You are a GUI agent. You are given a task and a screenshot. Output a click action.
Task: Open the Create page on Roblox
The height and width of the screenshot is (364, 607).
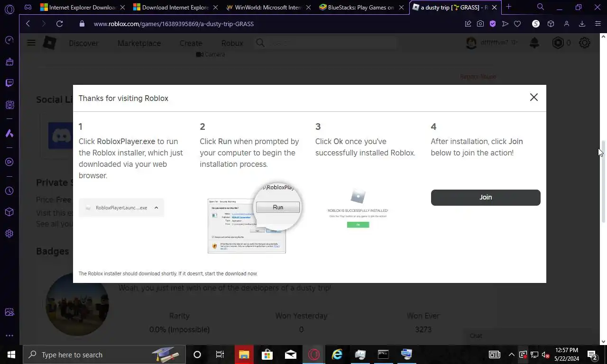coord(191,43)
